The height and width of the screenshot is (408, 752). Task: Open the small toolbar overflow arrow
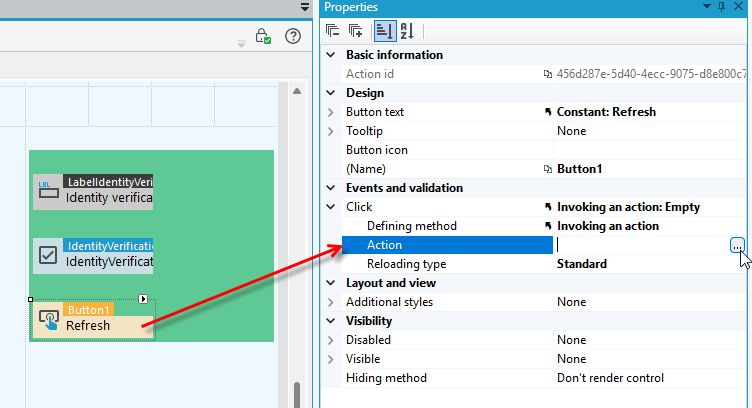pyautogui.click(x=241, y=44)
